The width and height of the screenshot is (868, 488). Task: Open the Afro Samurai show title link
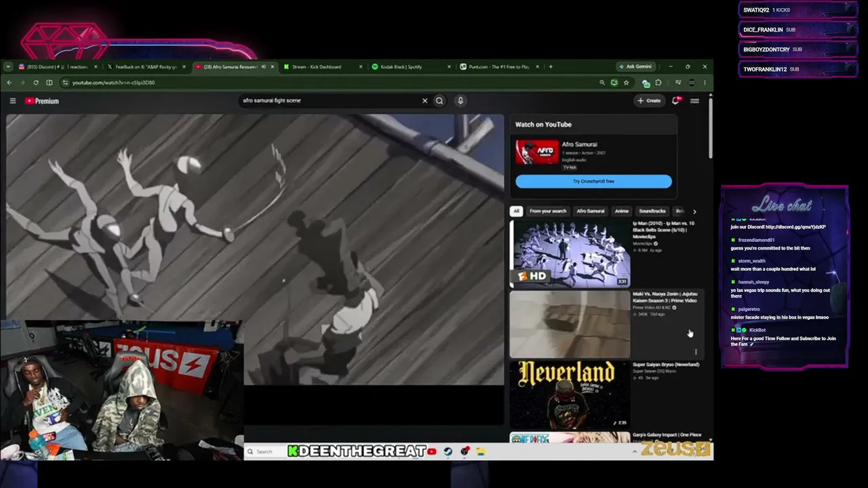[x=580, y=144]
